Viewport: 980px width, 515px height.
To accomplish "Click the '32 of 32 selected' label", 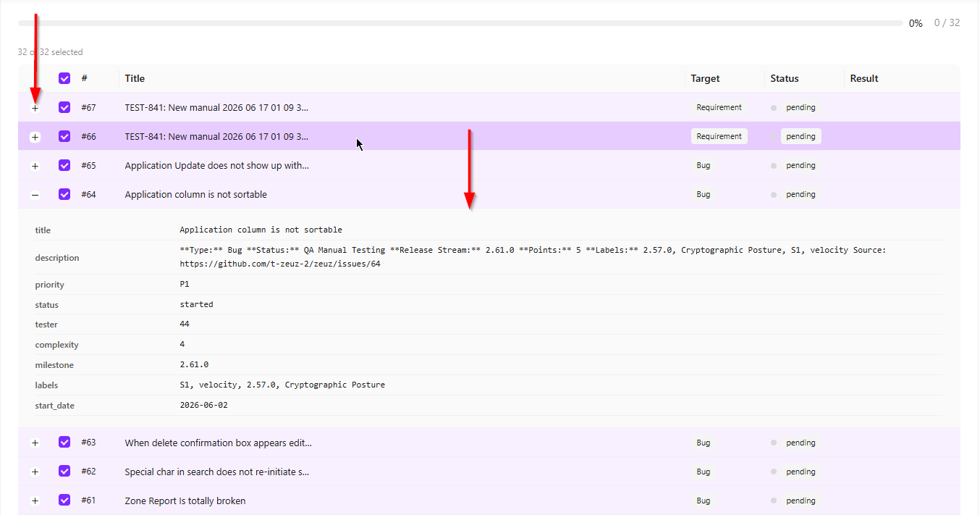I will click(50, 52).
